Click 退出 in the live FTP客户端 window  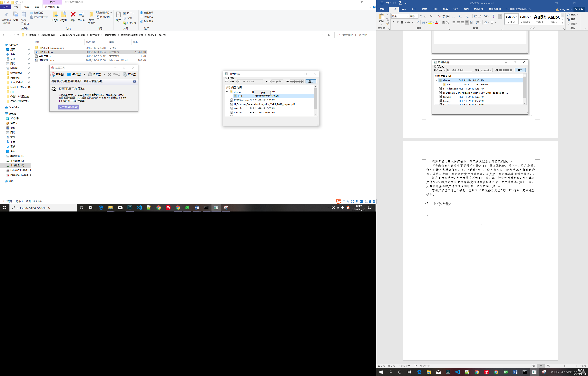click(x=311, y=81)
